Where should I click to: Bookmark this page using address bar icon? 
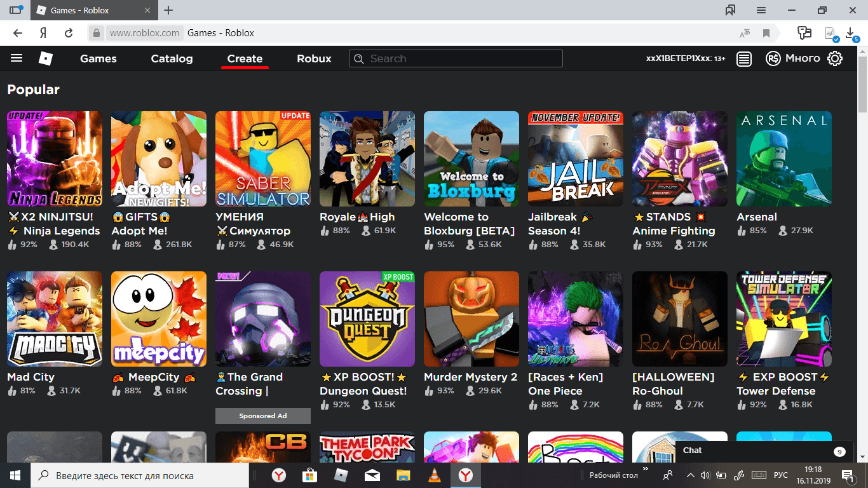[x=766, y=33]
